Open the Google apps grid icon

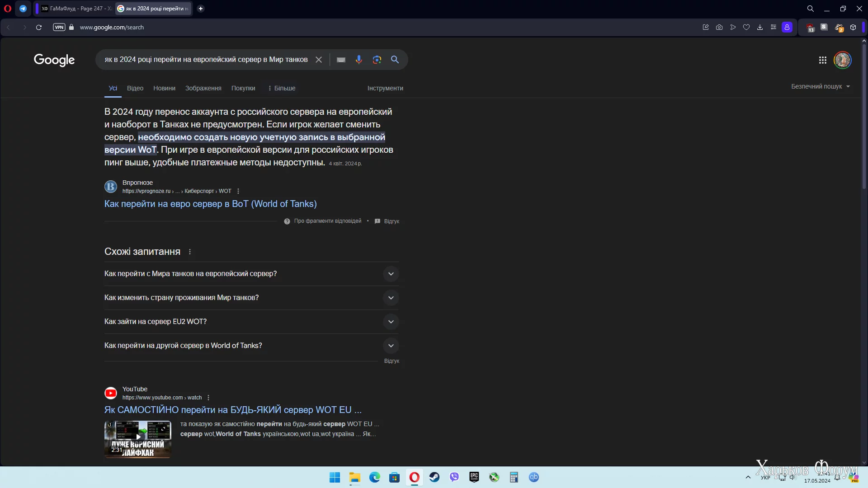[x=822, y=60]
